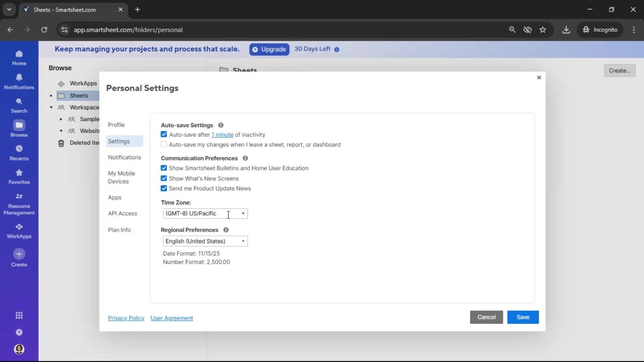Open Resource Management from the sidebar
This screenshot has height=362, width=644.
(x=19, y=203)
